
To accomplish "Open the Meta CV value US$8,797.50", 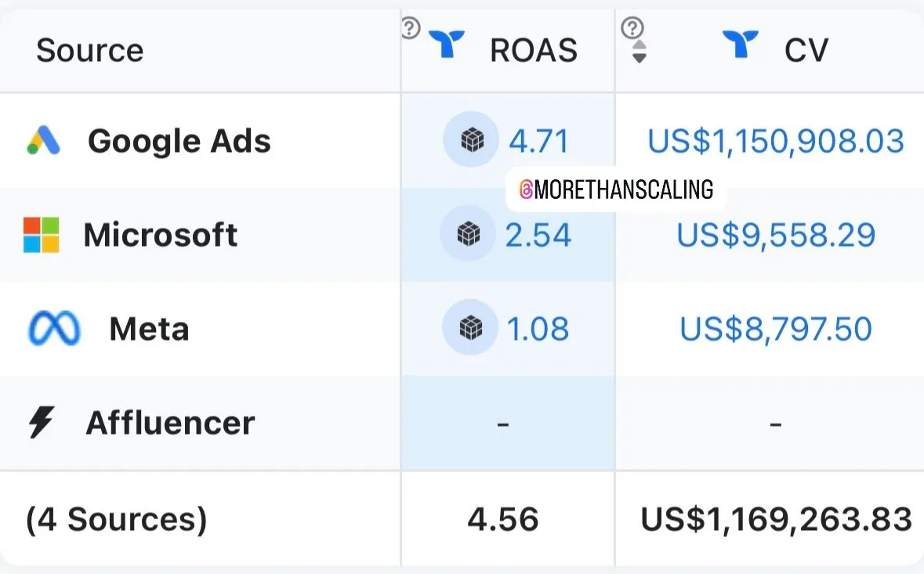I will (x=776, y=329).
